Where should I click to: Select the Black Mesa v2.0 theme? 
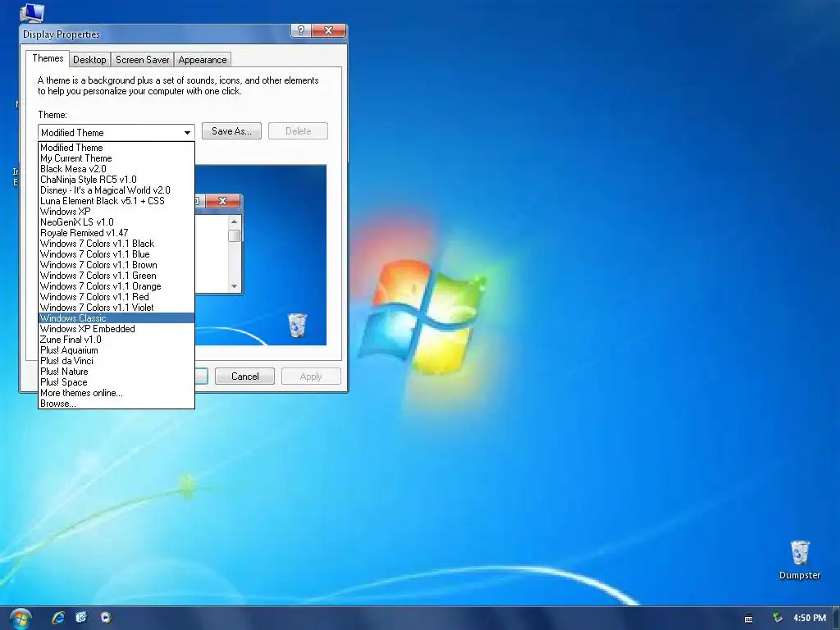pyautogui.click(x=116, y=169)
